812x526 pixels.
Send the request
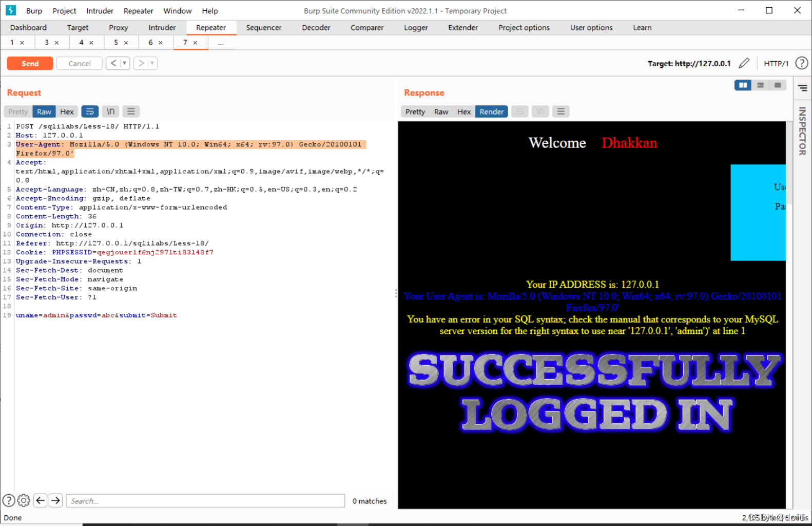coord(30,63)
